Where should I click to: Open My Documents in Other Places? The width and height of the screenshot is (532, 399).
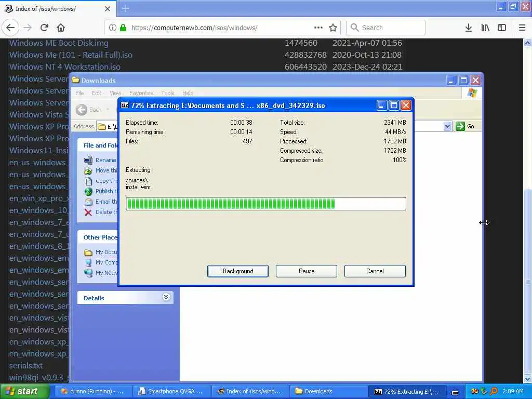tap(100, 252)
